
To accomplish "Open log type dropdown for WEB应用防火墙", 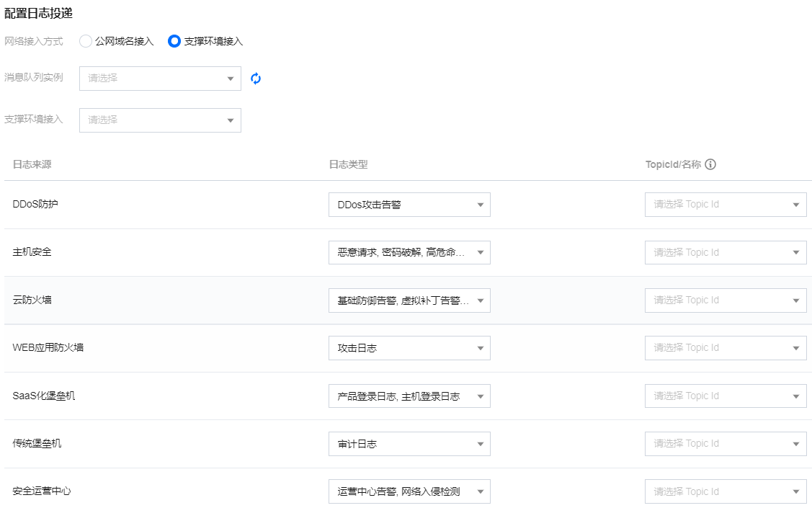I will 409,348.
